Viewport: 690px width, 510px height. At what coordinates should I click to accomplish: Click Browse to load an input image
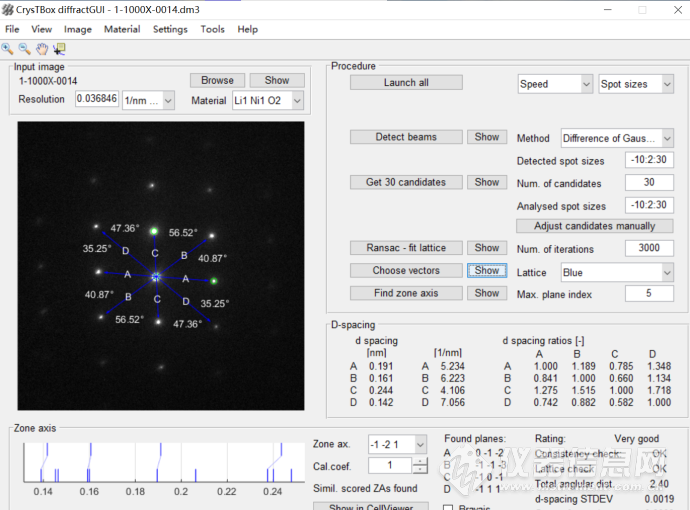coord(217,80)
